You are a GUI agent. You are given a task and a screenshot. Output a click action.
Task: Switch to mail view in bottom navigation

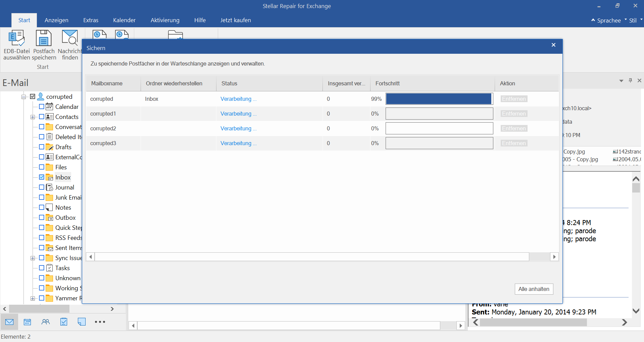9,322
